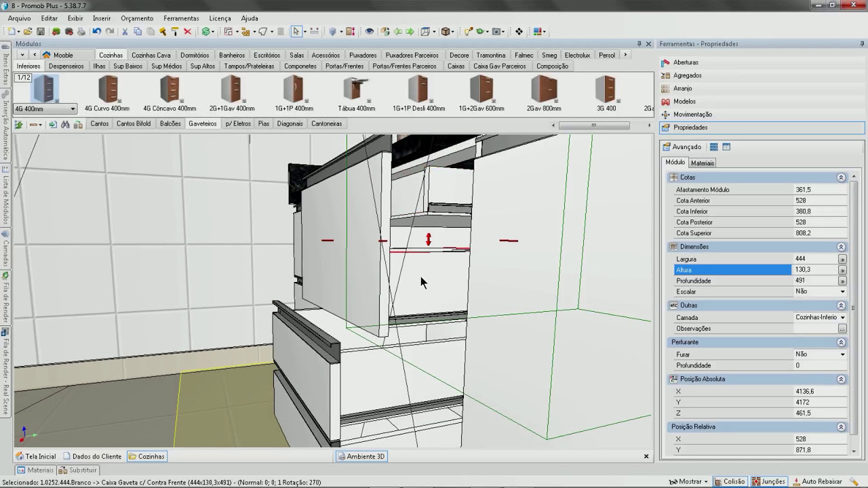This screenshot has width=868, height=488.
Task: Collapse the Dimensões section
Action: coord(841,247)
